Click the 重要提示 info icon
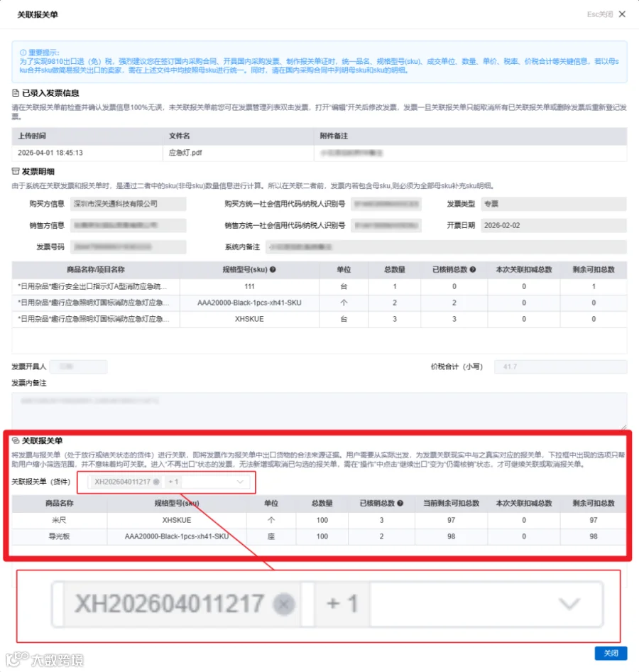 click(x=23, y=53)
